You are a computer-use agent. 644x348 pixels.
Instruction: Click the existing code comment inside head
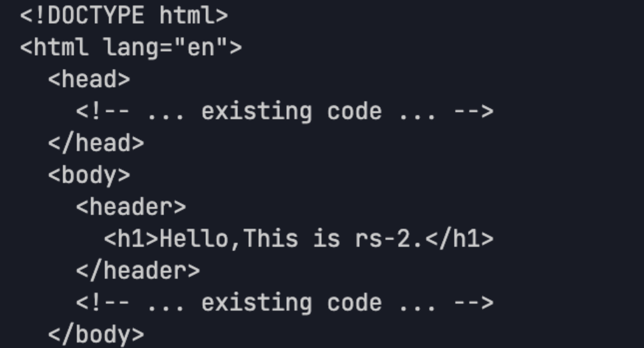[285, 112]
